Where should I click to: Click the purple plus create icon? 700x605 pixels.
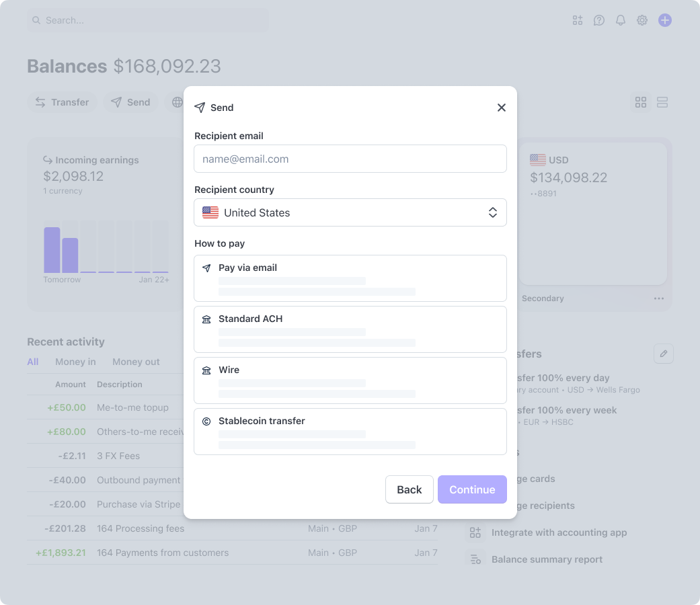pyautogui.click(x=665, y=20)
